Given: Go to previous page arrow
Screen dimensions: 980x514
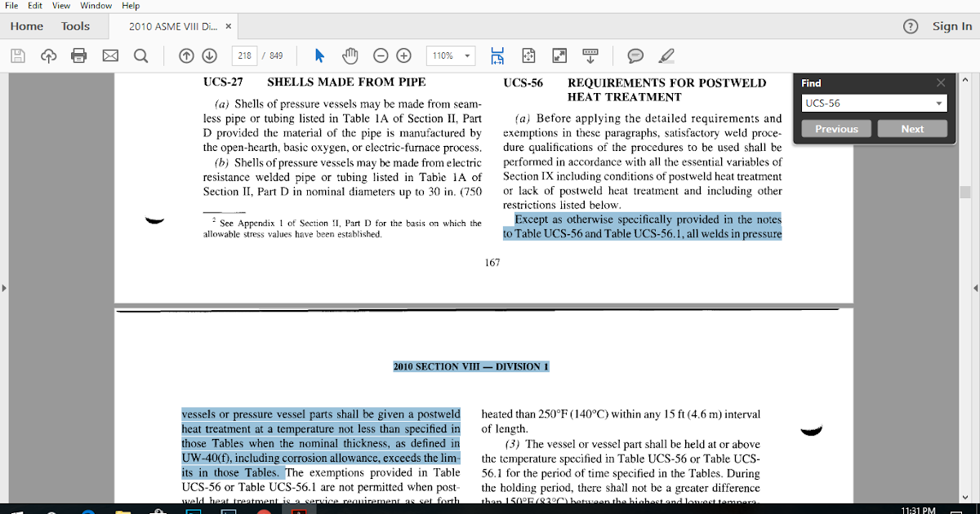Looking at the screenshot, I should (186, 55).
